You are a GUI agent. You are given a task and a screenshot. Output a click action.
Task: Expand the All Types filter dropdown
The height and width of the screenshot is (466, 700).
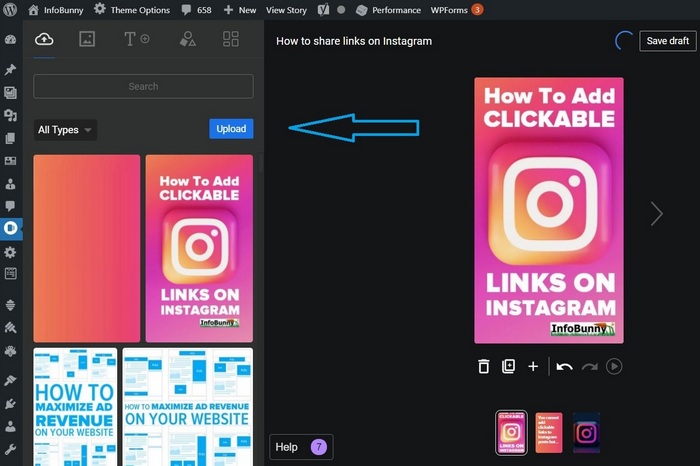click(65, 130)
